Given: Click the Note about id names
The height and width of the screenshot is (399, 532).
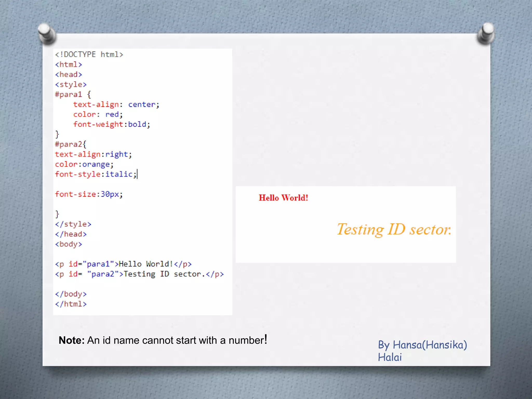Looking at the screenshot, I should click(163, 340).
